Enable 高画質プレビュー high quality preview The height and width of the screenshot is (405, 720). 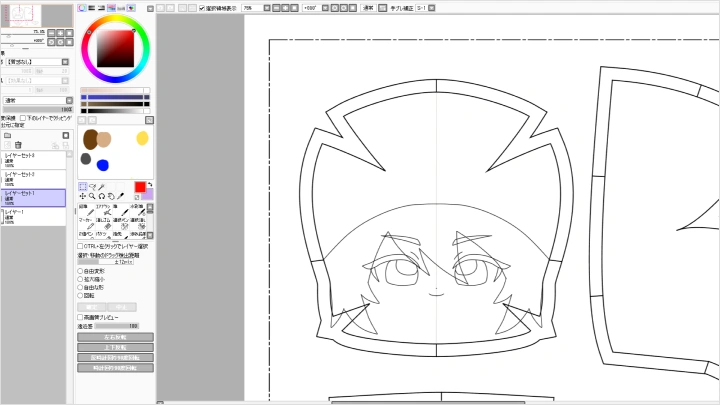click(80, 317)
